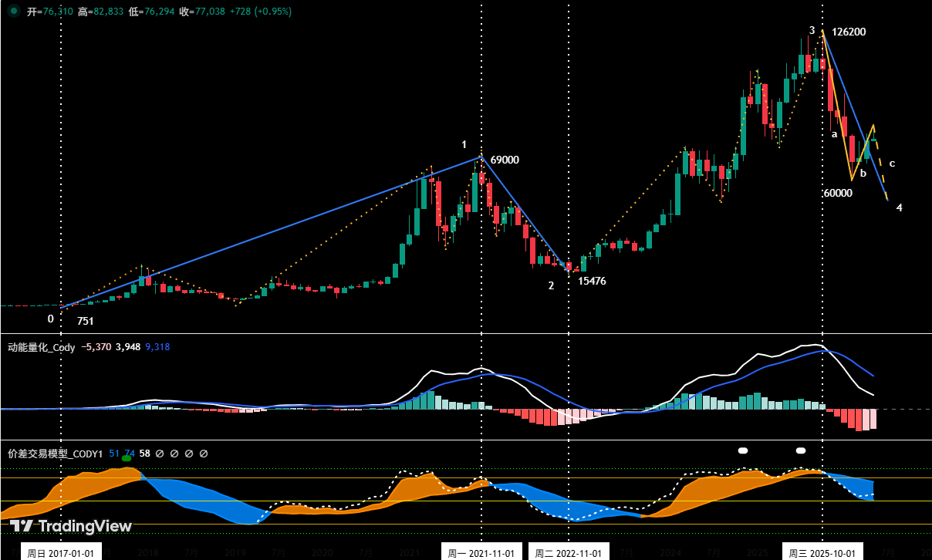The width and height of the screenshot is (932, 560).
Task: Select the 15476 low price label
Action: (x=592, y=282)
